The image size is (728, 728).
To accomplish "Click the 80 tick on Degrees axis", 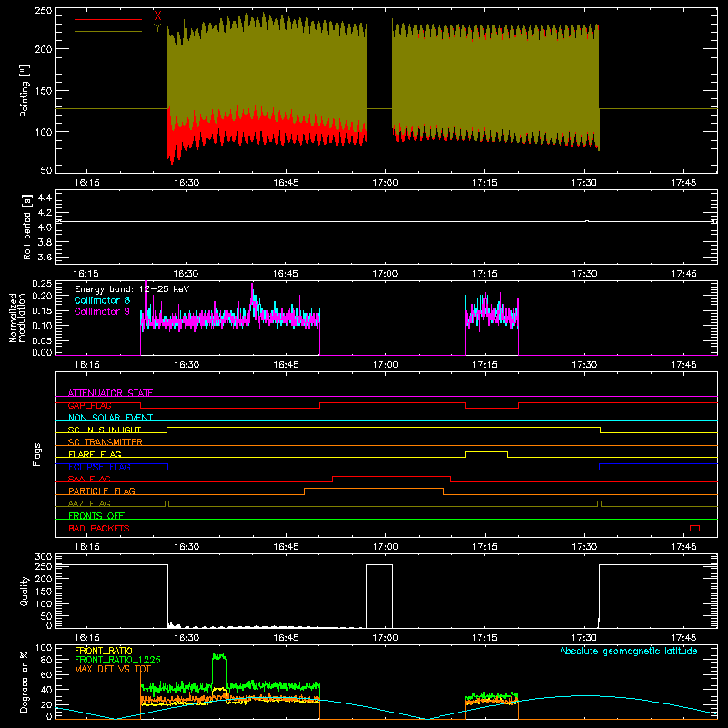I will tap(47, 660).
